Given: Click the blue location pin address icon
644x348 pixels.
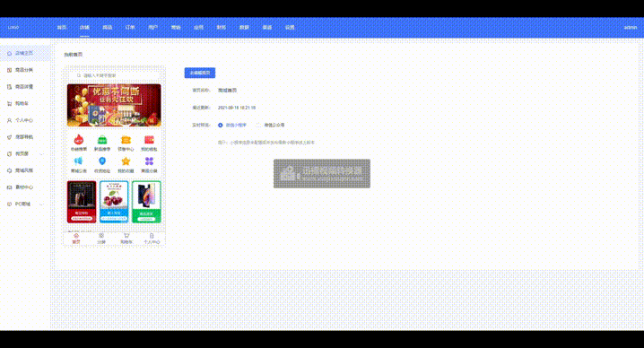Looking at the screenshot, I should pos(102,161).
